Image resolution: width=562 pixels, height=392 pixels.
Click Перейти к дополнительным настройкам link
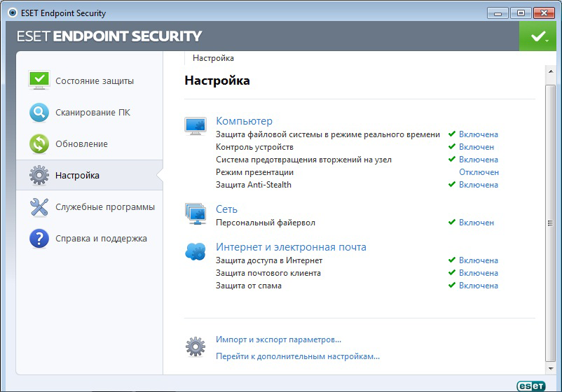tap(298, 356)
